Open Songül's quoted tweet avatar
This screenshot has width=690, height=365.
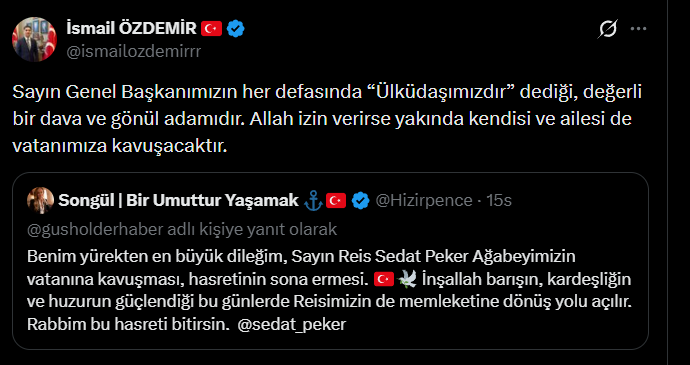(40, 200)
